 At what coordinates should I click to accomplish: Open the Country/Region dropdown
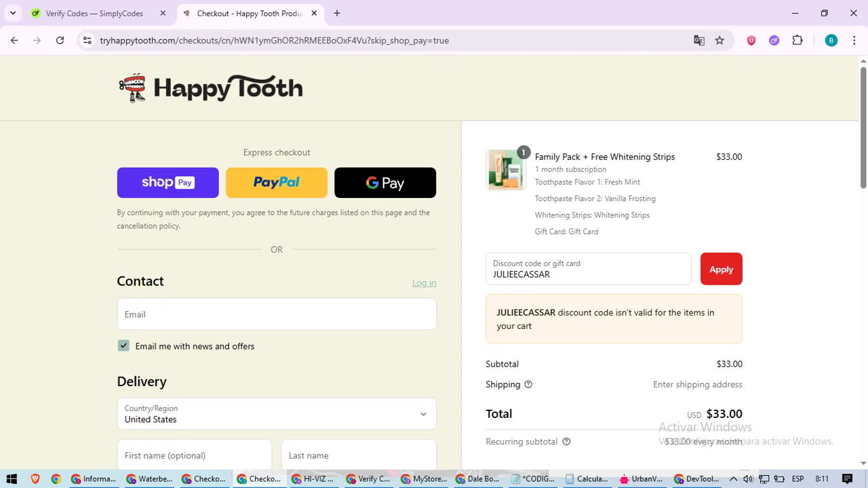click(277, 414)
